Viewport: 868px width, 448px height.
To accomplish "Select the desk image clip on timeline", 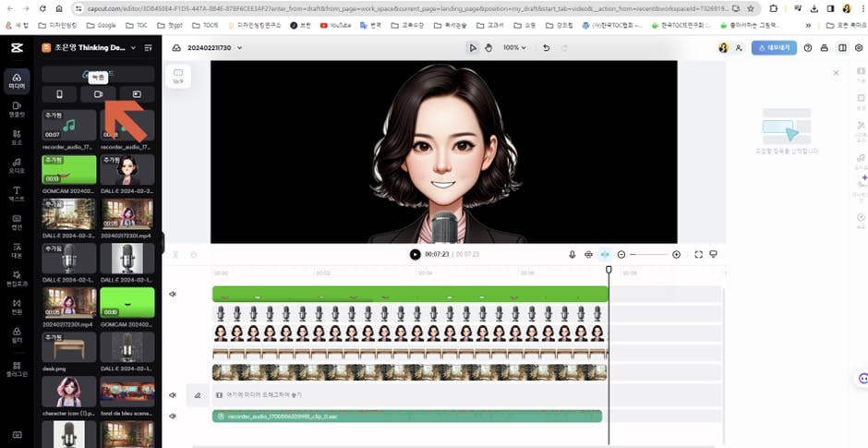I will click(410, 353).
